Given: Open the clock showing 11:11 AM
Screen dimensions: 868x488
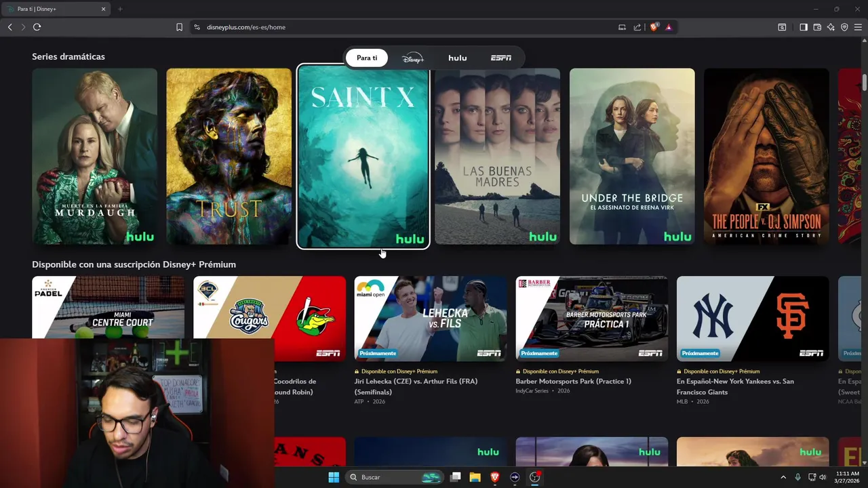Looking at the screenshot, I should pos(847,477).
